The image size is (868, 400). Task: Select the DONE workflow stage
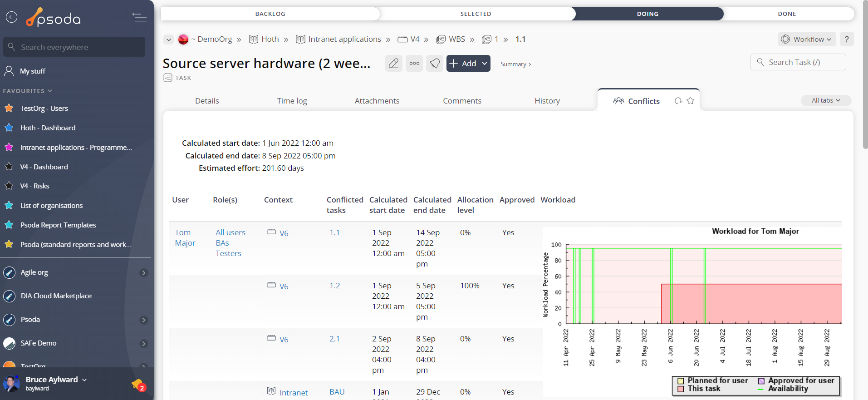coord(787,14)
